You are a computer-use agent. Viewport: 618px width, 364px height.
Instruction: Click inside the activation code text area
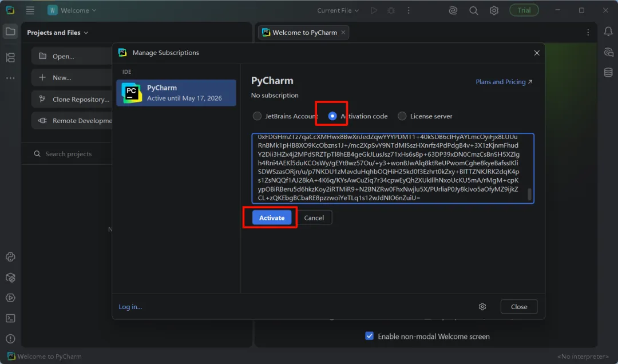point(393,168)
